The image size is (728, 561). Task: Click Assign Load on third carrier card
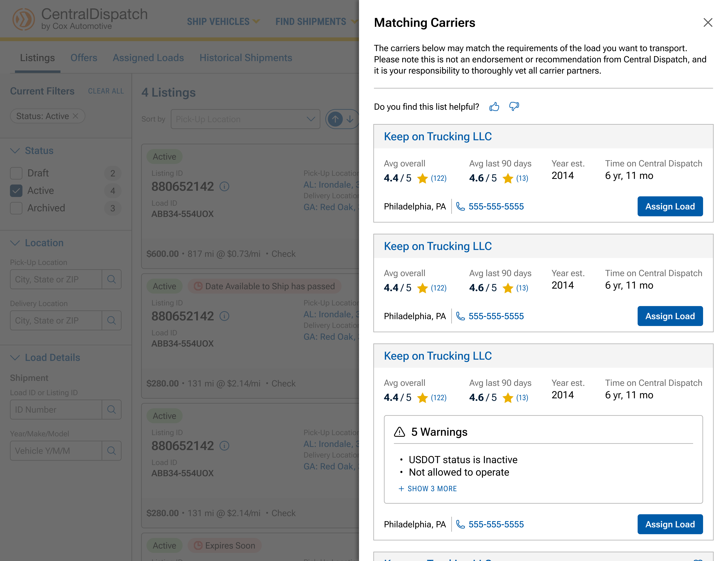pos(670,524)
